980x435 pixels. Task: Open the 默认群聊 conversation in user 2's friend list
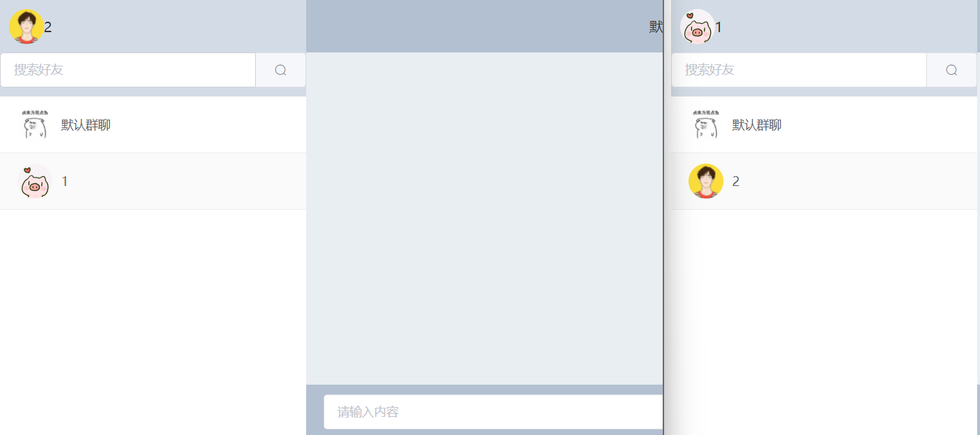coord(153,125)
